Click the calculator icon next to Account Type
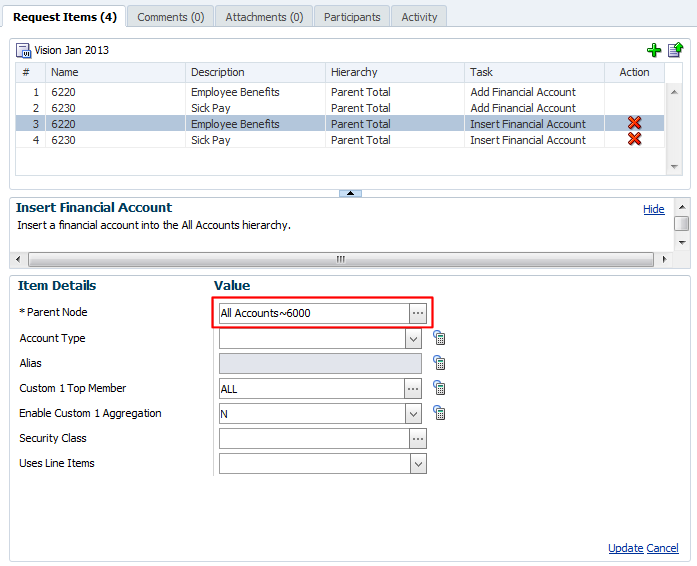Viewport: 697px width, 566px height. [439, 338]
